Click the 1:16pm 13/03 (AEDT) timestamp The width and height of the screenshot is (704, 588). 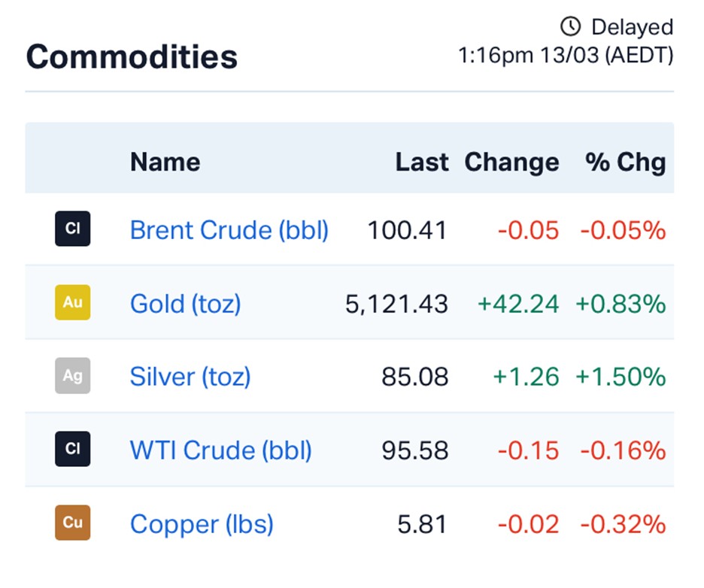click(x=566, y=56)
